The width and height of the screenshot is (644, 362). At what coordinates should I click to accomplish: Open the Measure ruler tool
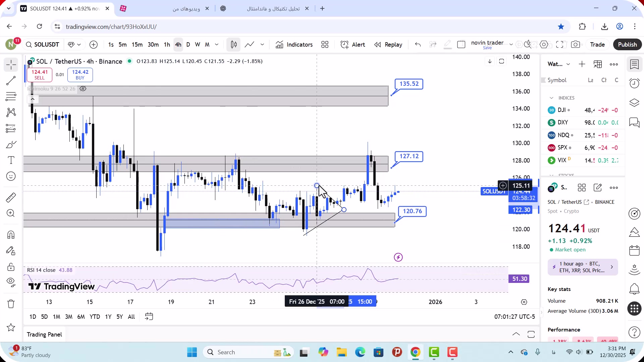[x=11, y=198]
